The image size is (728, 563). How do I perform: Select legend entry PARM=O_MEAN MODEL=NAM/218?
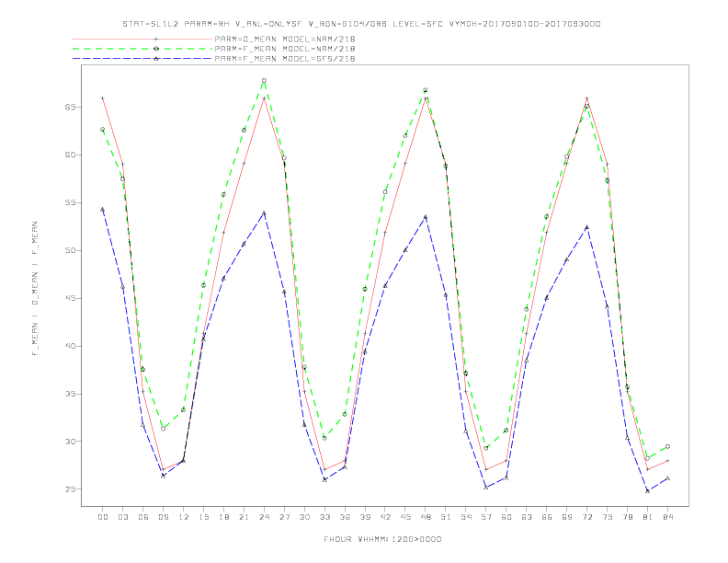285,39
